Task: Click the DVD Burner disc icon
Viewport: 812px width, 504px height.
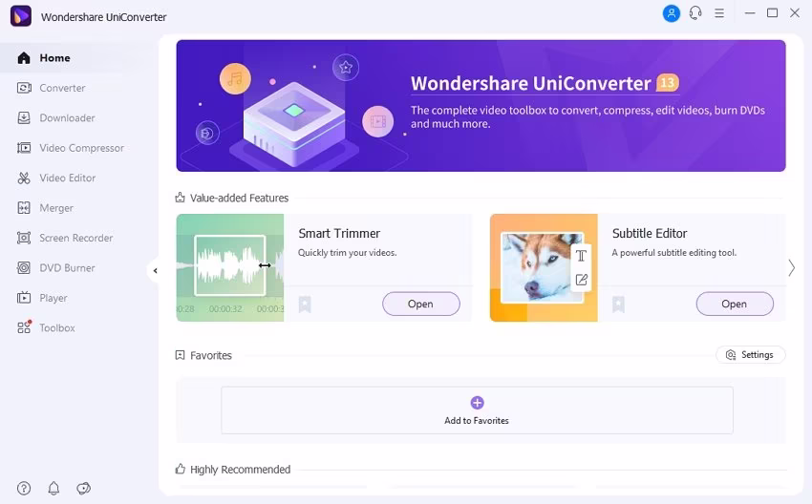Action: click(x=24, y=268)
